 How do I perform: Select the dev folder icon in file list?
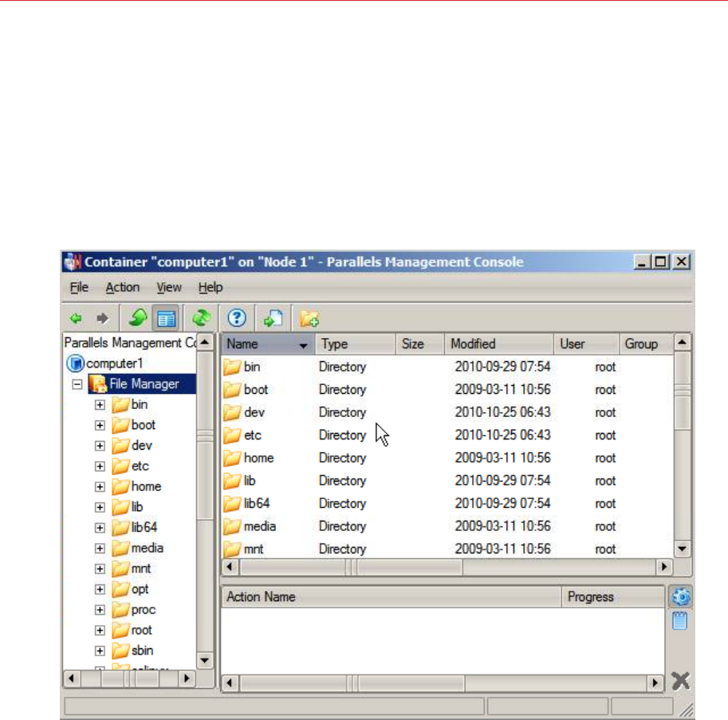point(232,412)
